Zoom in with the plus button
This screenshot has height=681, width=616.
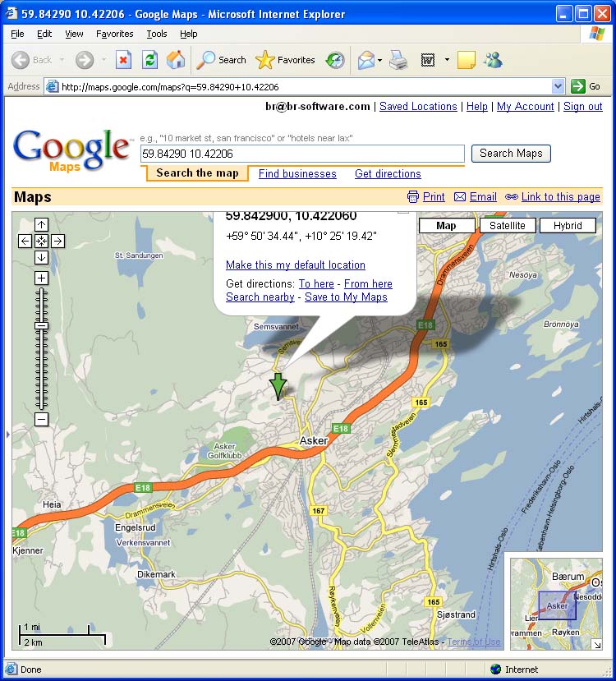41,278
